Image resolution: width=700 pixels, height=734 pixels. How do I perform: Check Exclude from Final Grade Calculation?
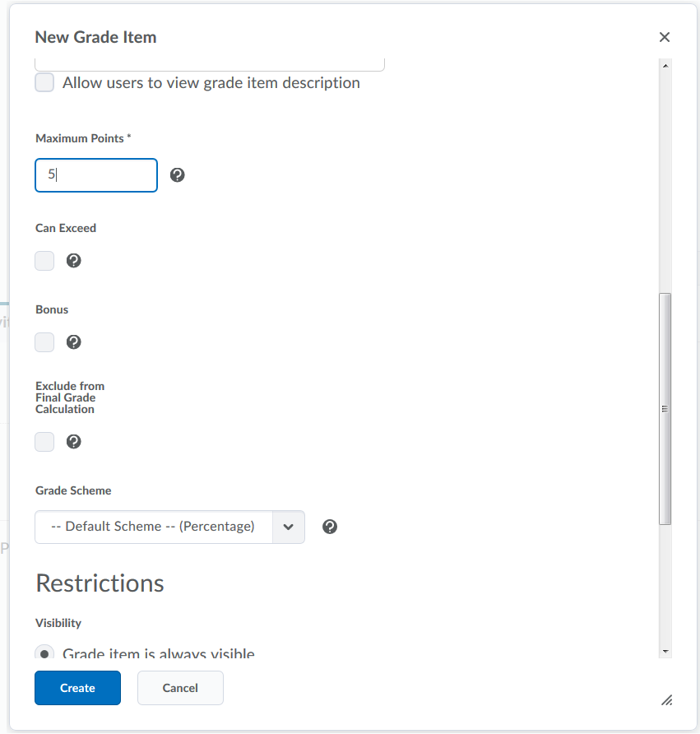[44, 442]
